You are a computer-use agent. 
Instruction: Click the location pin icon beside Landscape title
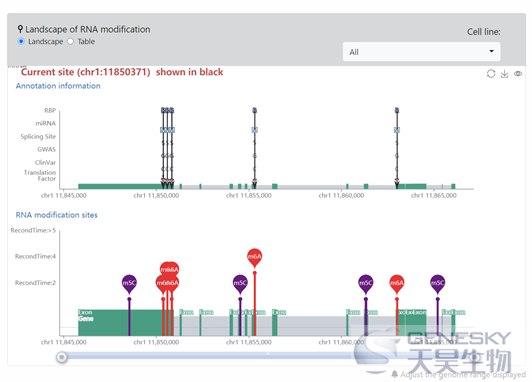point(20,29)
